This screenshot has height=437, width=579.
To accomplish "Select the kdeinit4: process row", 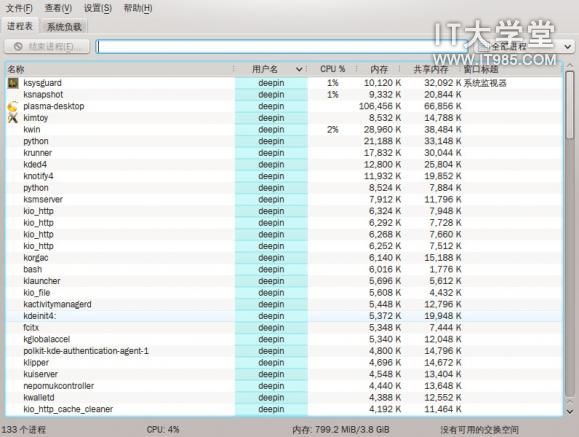I will (284, 316).
